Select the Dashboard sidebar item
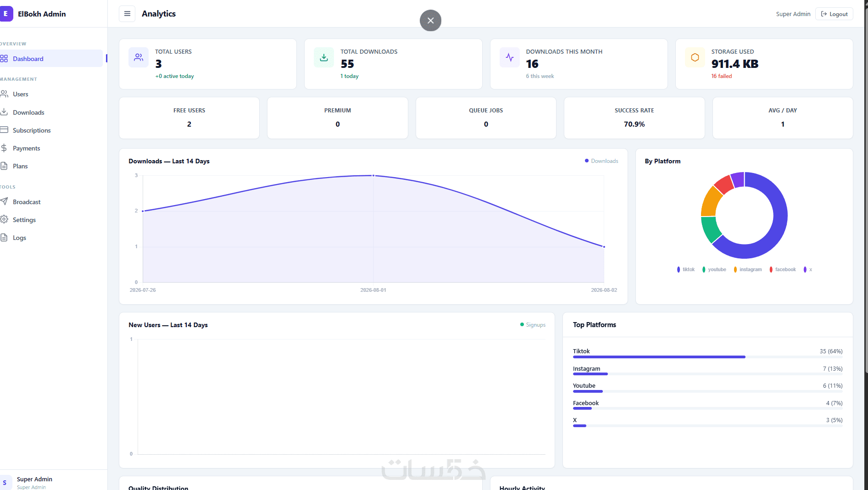 coord(51,59)
